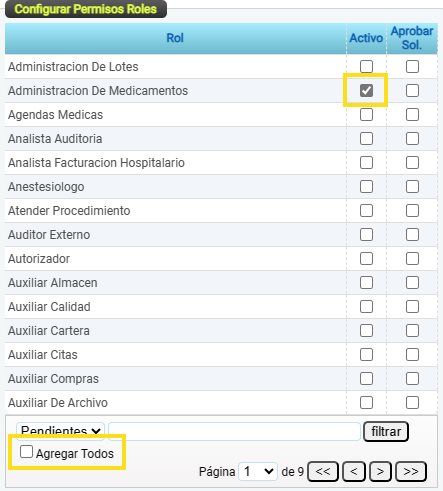Jump to last page with >>
The image size is (443, 491).
(x=411, y=471)
